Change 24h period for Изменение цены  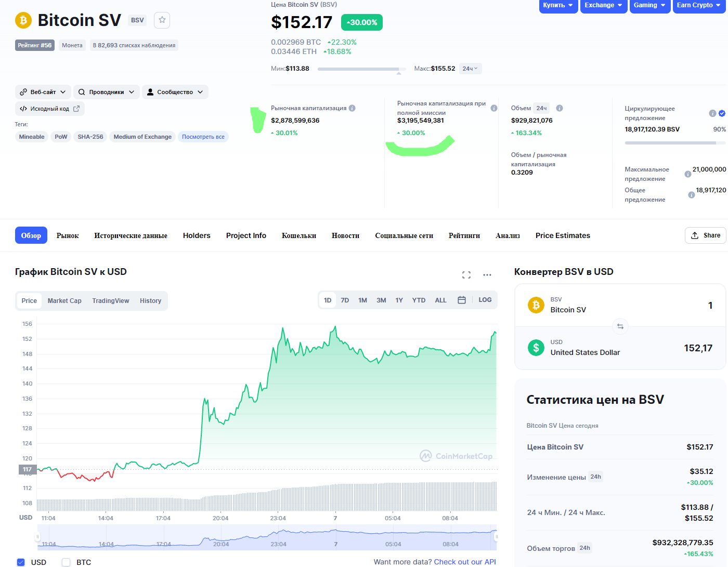coord(596,477)
